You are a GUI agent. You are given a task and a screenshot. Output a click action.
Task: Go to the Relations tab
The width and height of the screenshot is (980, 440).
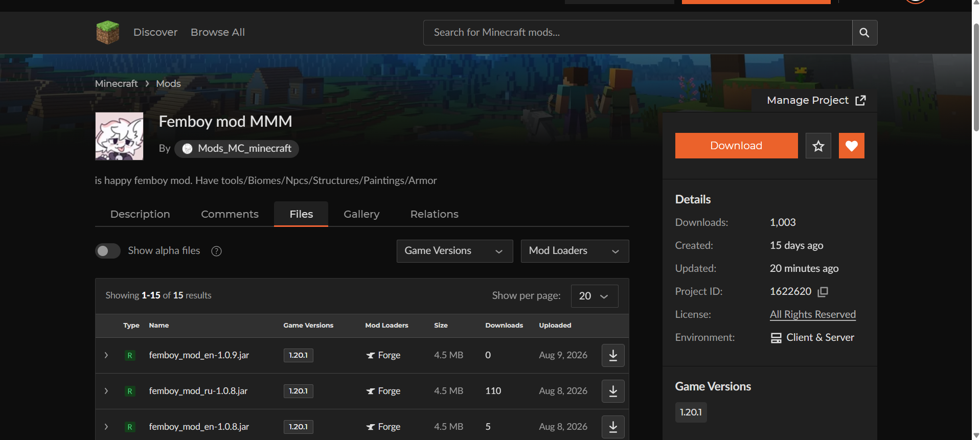(x=435, y=214)
